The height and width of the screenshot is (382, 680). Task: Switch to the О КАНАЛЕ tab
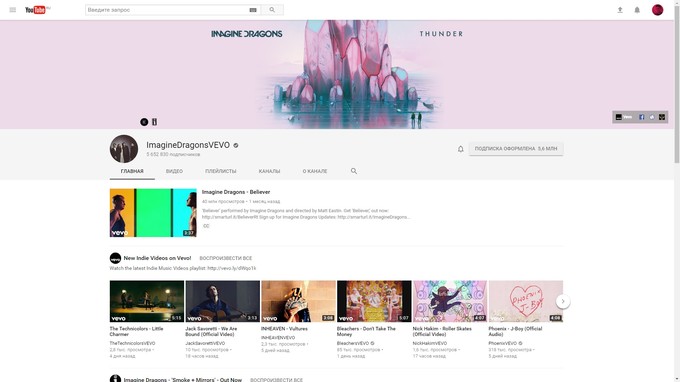pyautogui.click(x=315, y=171)
